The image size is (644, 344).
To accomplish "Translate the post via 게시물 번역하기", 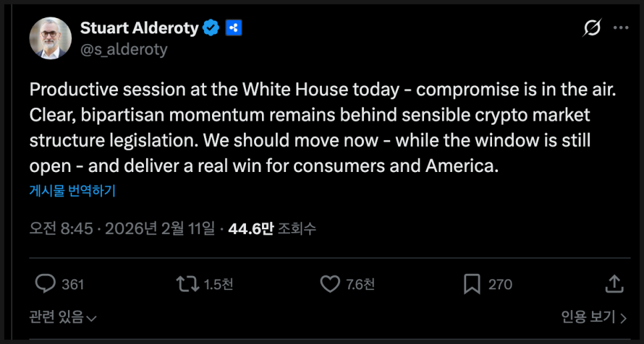I will [73, 191].
